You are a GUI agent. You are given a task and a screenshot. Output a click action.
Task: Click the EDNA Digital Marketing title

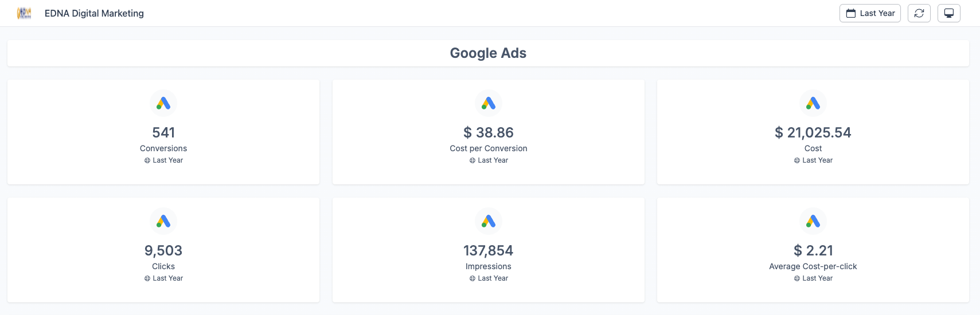click(x=94, y=13)
